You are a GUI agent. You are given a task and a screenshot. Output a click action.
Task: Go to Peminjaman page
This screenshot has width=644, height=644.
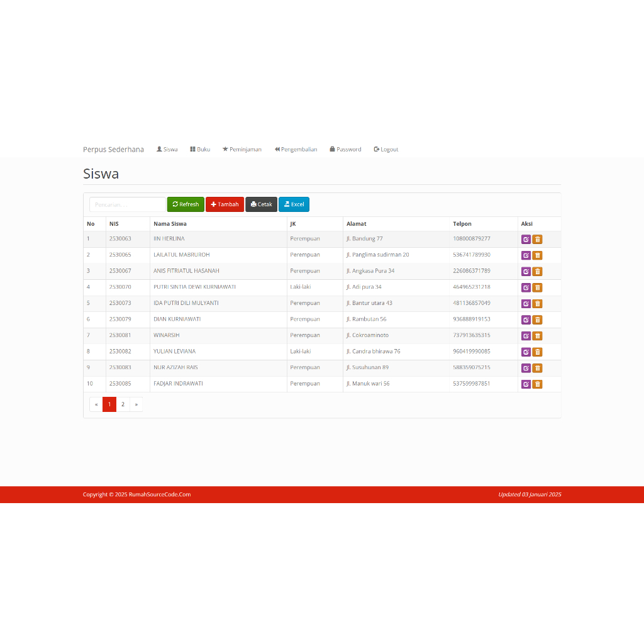tap(242, 150)
